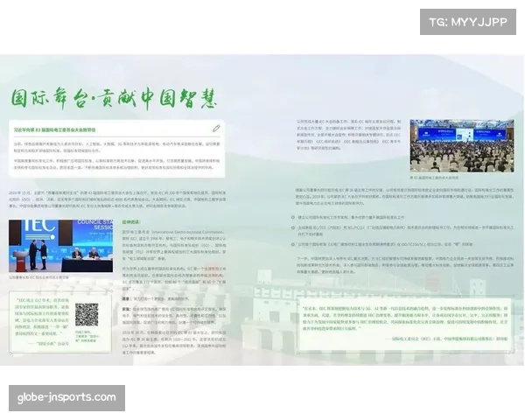Screen dimensions: 525x420
Task: Click the QR code image
Action: coord(87,315)
